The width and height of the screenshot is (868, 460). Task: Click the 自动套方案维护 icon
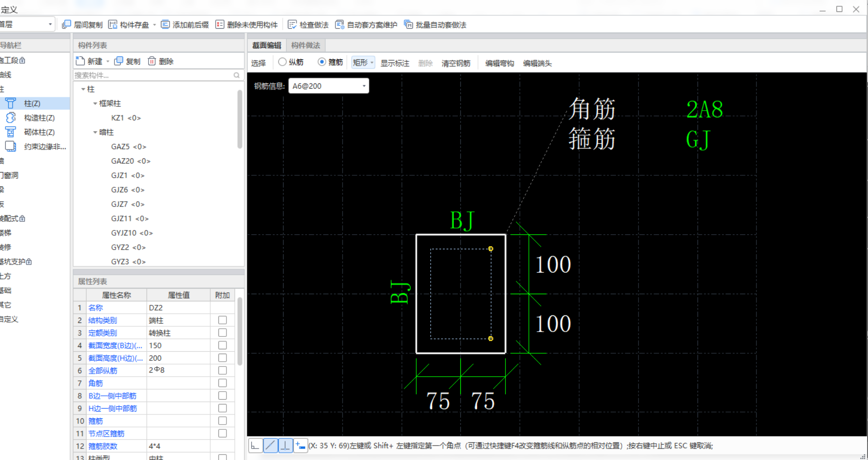(340, 24)
